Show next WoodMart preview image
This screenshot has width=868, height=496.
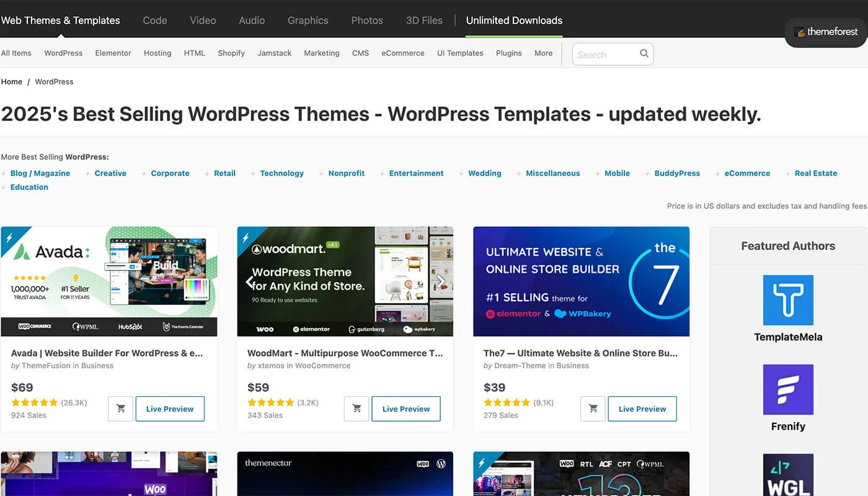click(440, 281)
